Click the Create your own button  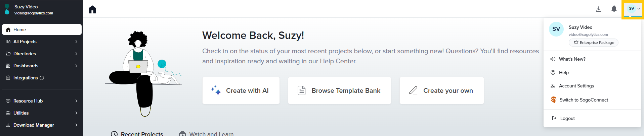[441, 90]
